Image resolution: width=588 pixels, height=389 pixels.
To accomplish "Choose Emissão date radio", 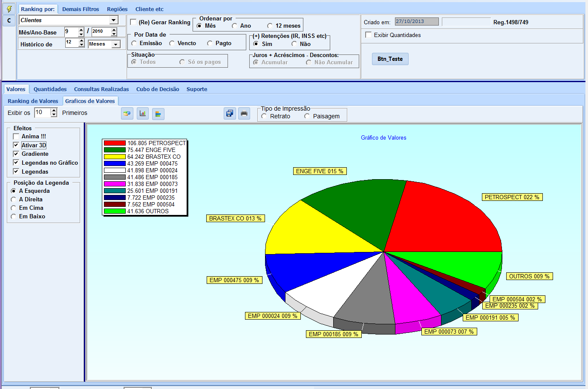I will [134, 43].
